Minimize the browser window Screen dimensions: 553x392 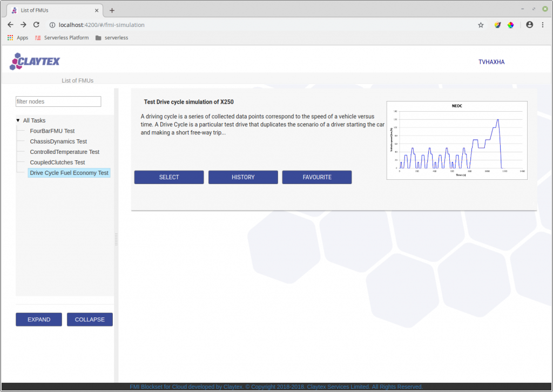522,9
